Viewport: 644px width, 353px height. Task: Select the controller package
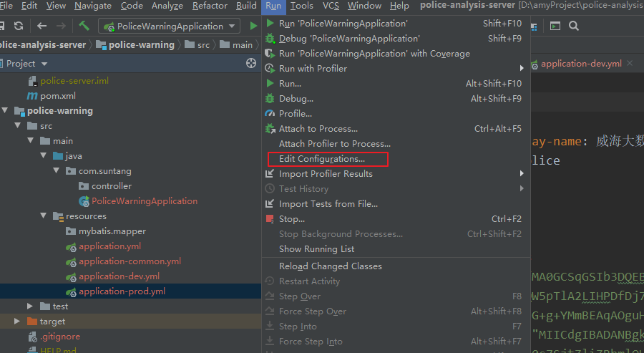(112, 186)
